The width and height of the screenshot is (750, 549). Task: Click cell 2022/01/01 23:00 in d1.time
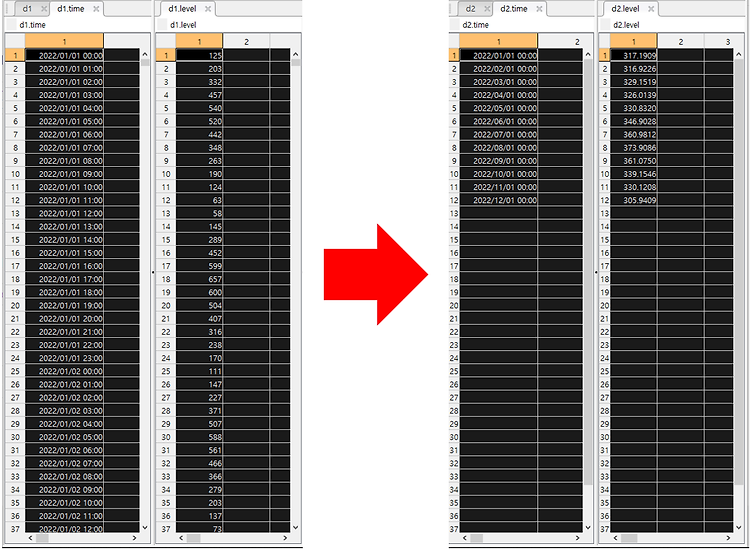[64, 358]
